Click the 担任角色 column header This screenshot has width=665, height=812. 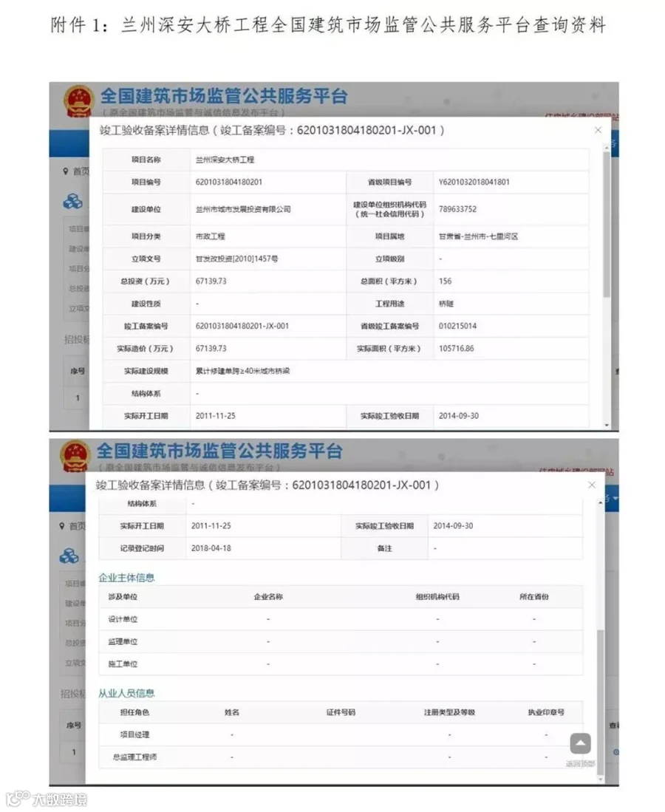coord(134,712)
